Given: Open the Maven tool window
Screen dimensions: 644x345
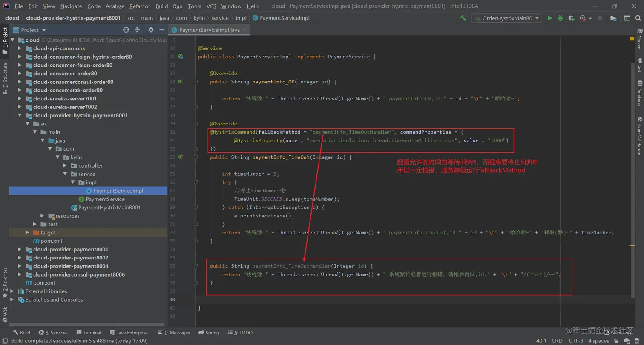Looking at the screenshot, I should tap(639, 39).
